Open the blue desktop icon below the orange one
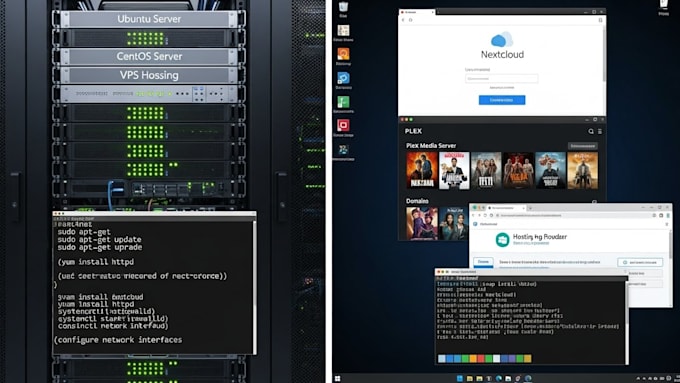 point(343,78)
